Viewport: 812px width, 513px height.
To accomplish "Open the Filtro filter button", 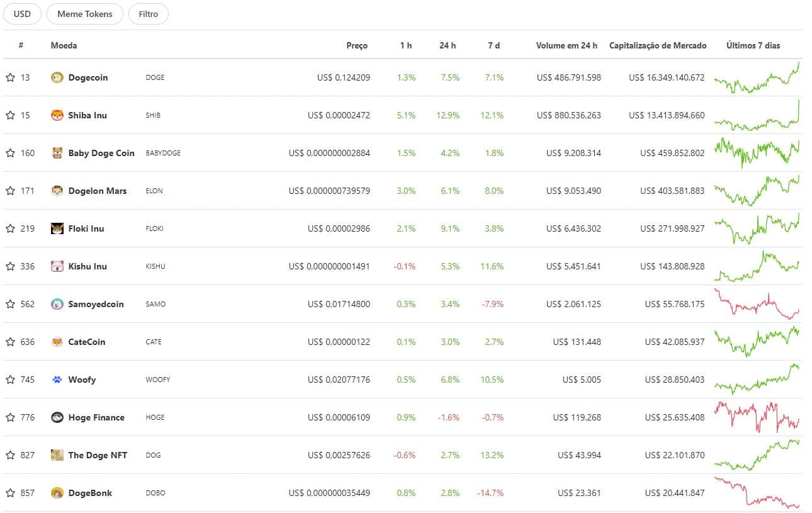I will (149, 14).
